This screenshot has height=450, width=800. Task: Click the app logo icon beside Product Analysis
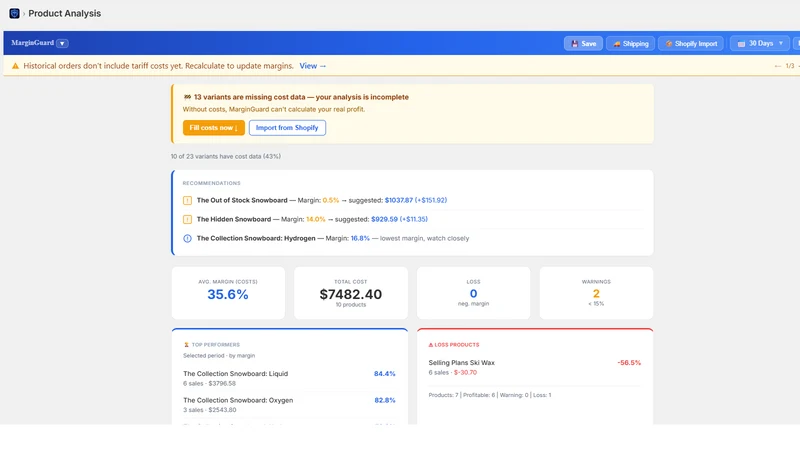(x=14, y=13)
